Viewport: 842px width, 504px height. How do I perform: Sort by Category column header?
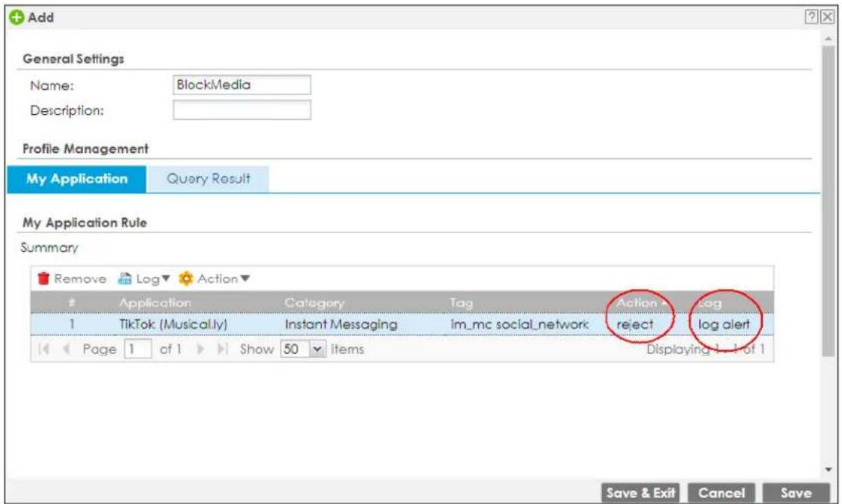tap(314, 303)
